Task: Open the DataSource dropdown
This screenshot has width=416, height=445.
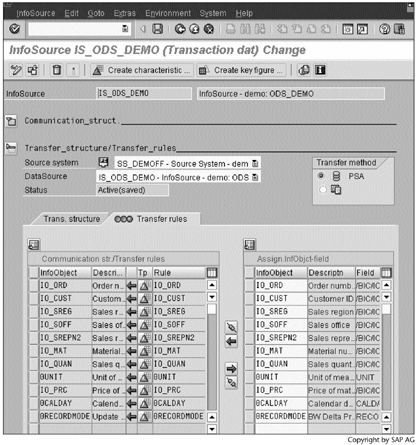Action: pyautogui.click(x=255, y=177)
